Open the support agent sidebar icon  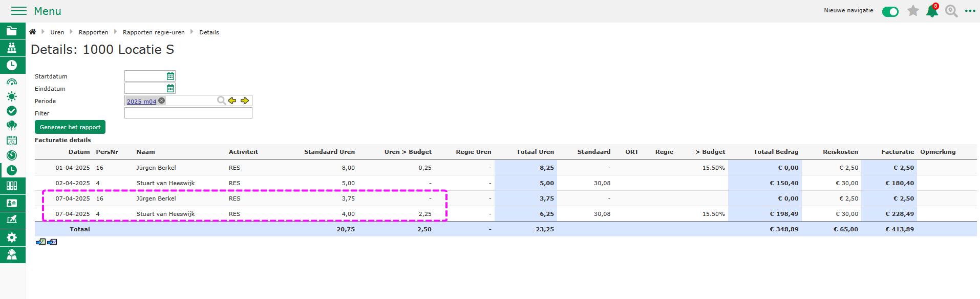pyautogui.click(x=12, y=254)
